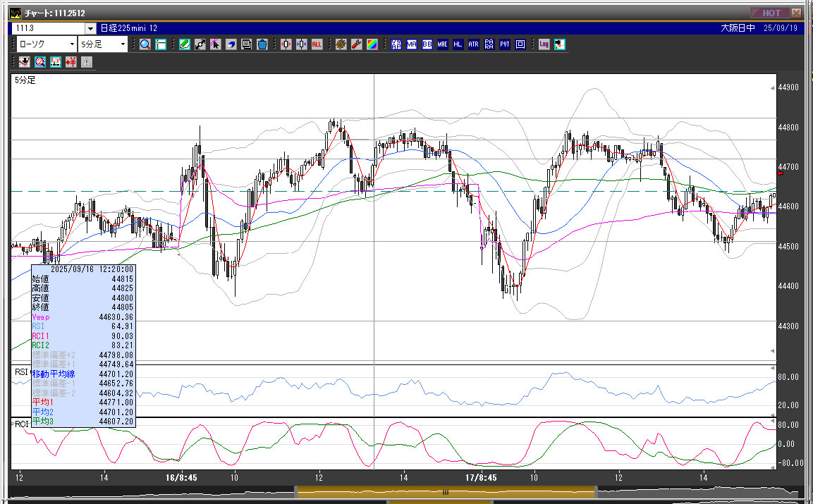
Task: Expand the 111.3 symbol code dropdown
Action: (90, 28)
